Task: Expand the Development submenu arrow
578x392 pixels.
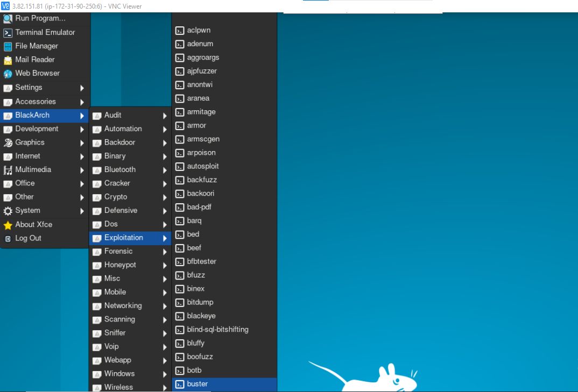Action: [x=82, y=129]
